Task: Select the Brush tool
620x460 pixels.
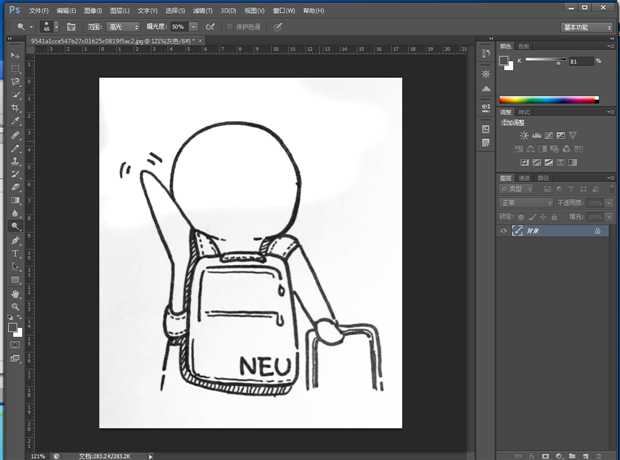Action: pyautogui.click(x=15, y=147)
